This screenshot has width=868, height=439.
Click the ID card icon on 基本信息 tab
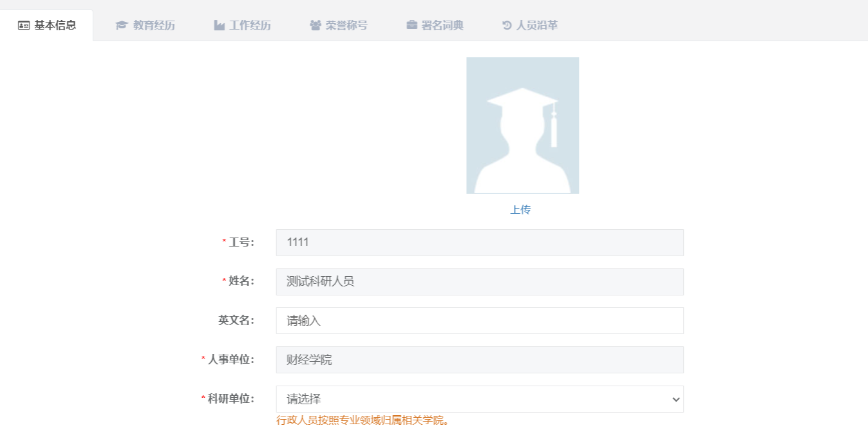tap(24, 26)
